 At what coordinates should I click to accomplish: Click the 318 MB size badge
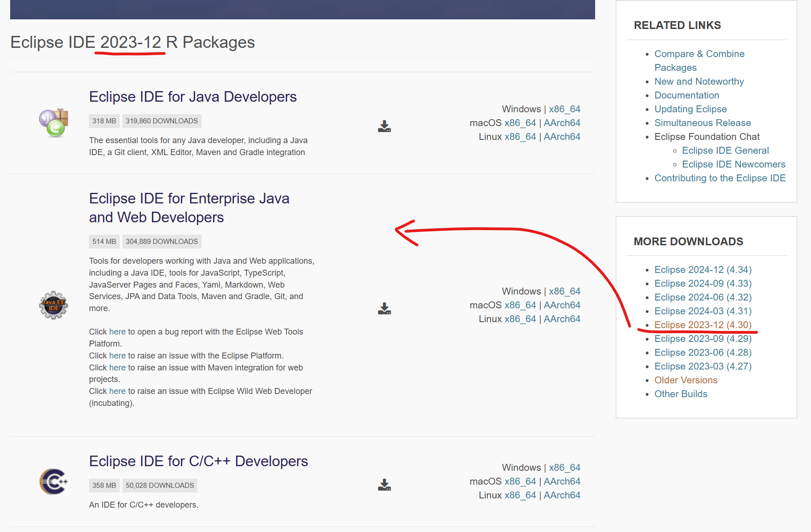(x=104, y=121)
